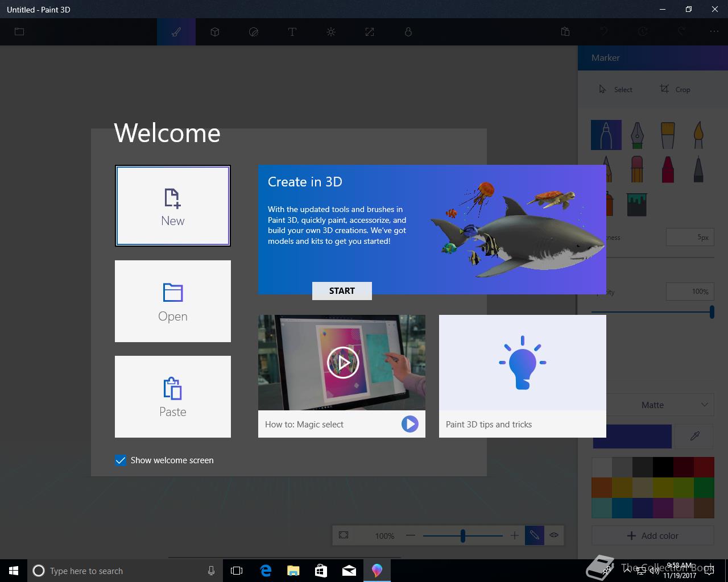Switch to the 3D objects tab

pyautogui.click(x=215, y=32)
